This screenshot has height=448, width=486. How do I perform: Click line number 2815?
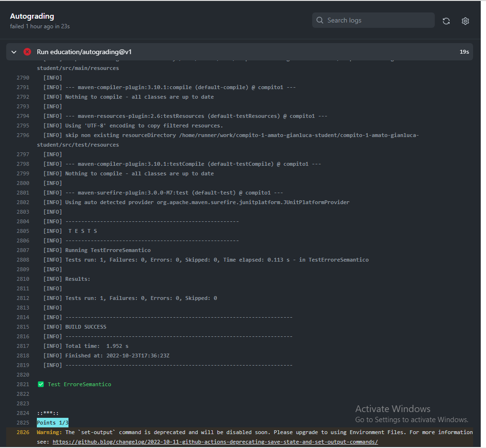tap(23, 327)
